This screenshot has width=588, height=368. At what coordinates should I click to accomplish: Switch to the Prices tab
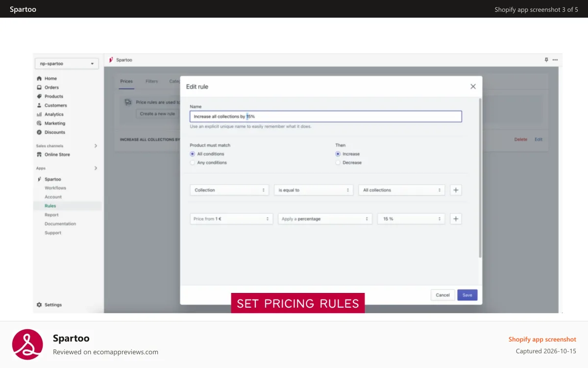tap(126, 81)
